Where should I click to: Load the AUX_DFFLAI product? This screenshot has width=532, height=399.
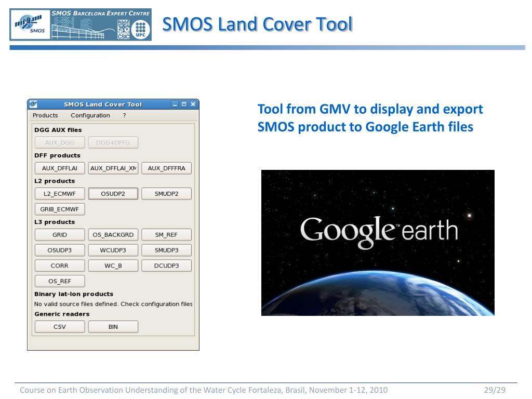60,168
